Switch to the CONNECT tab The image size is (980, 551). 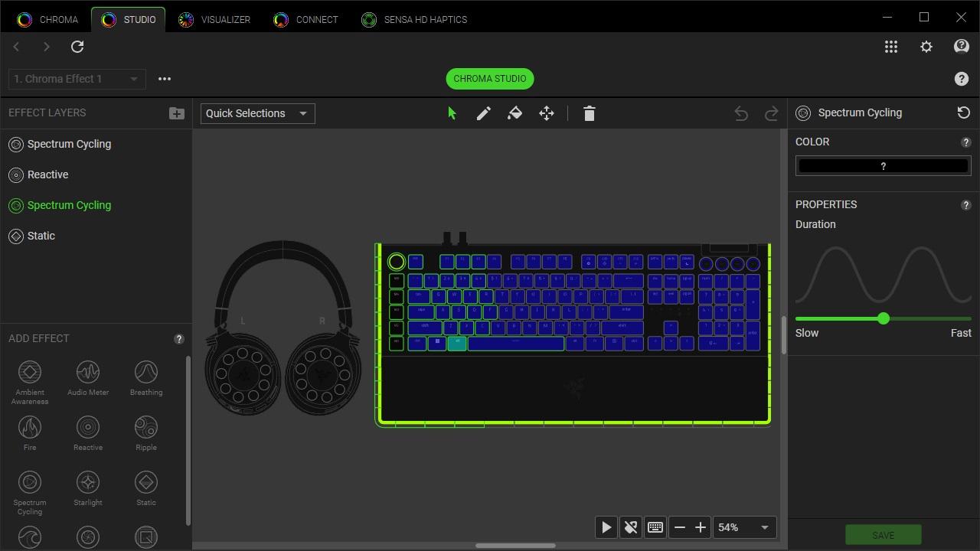click(306, 19)
